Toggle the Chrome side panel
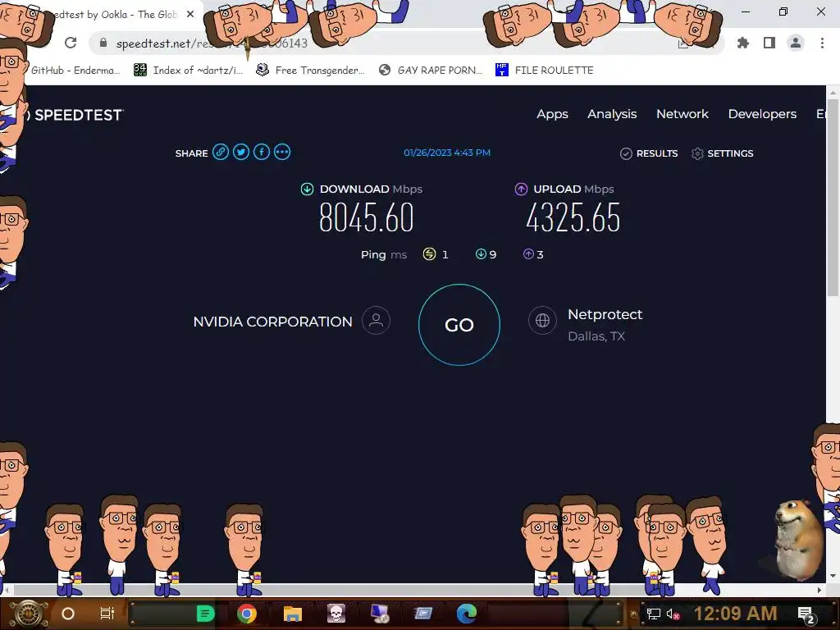This screenshot has width=840, height=630. [x=769, y=43]
